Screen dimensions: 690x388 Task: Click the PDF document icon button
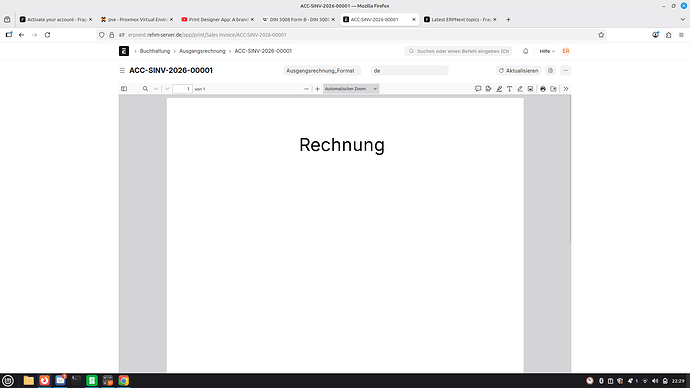(551, 70)
